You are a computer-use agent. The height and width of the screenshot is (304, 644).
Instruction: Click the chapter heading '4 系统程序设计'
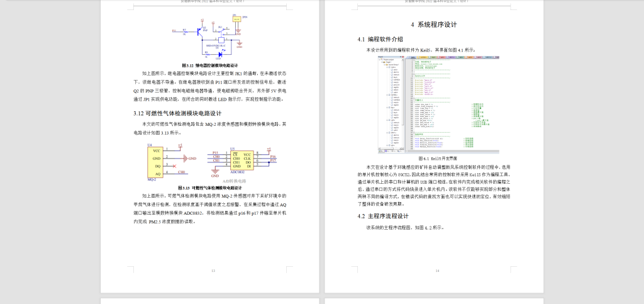[x=434, y=25]
